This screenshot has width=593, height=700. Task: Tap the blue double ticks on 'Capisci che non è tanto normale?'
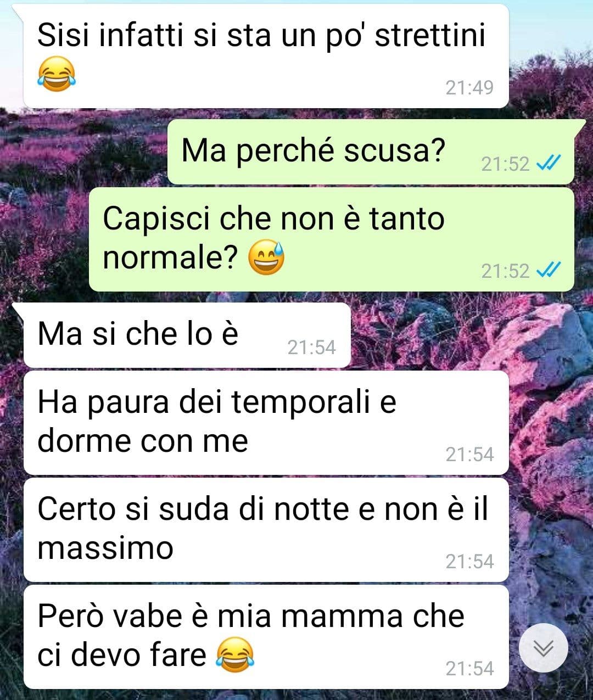point(548,270)
